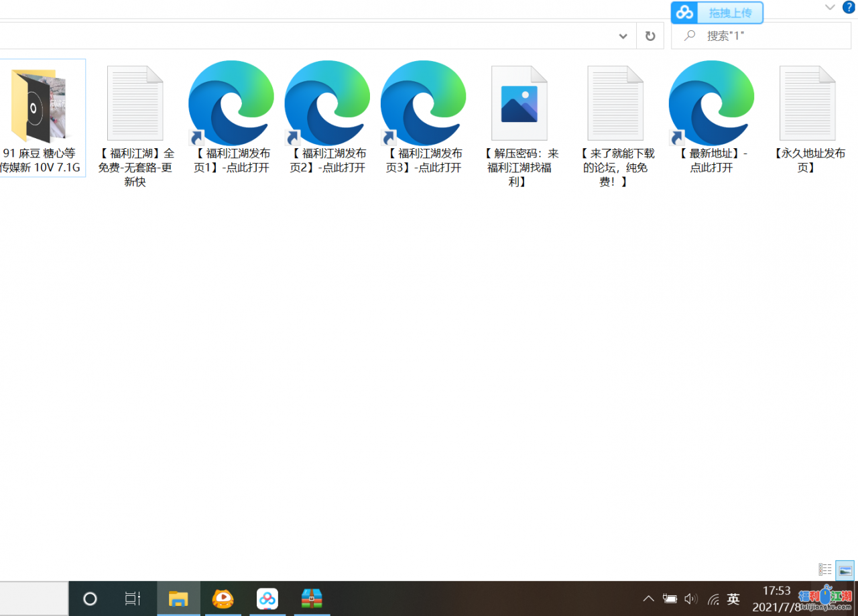The width and height of the screenshot is (858, 616).
Task: Toggle the 英 input method indicator
Action: click(733, 599)
